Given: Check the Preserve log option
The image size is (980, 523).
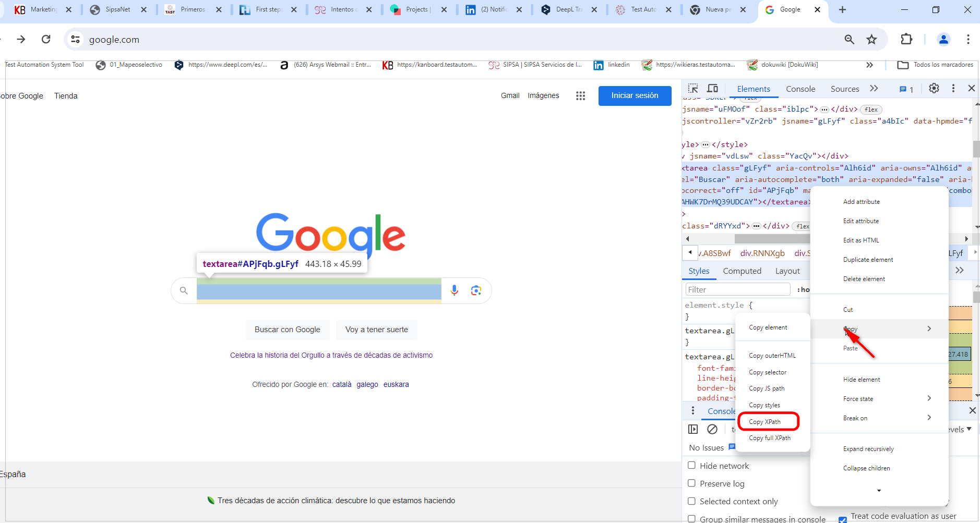Looking at the screenshot, I should click(x=691, y=483).
